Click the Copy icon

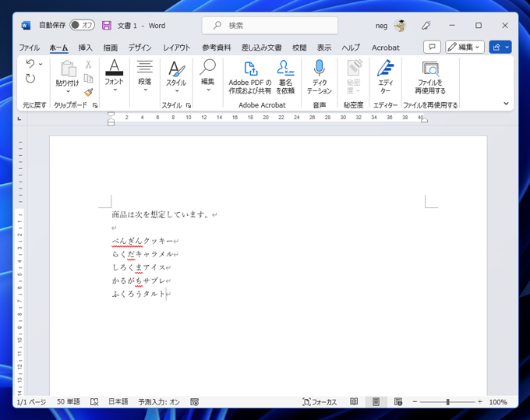click(x=88, y=79)
